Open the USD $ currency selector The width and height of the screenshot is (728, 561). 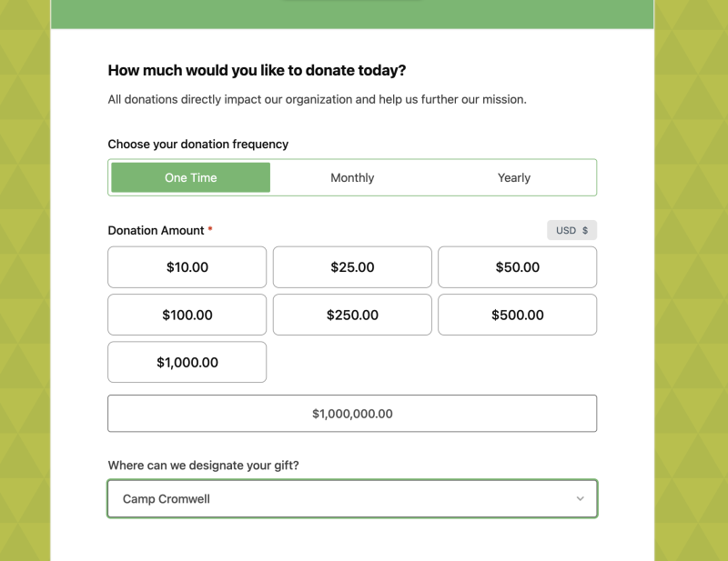coord(571,230)
